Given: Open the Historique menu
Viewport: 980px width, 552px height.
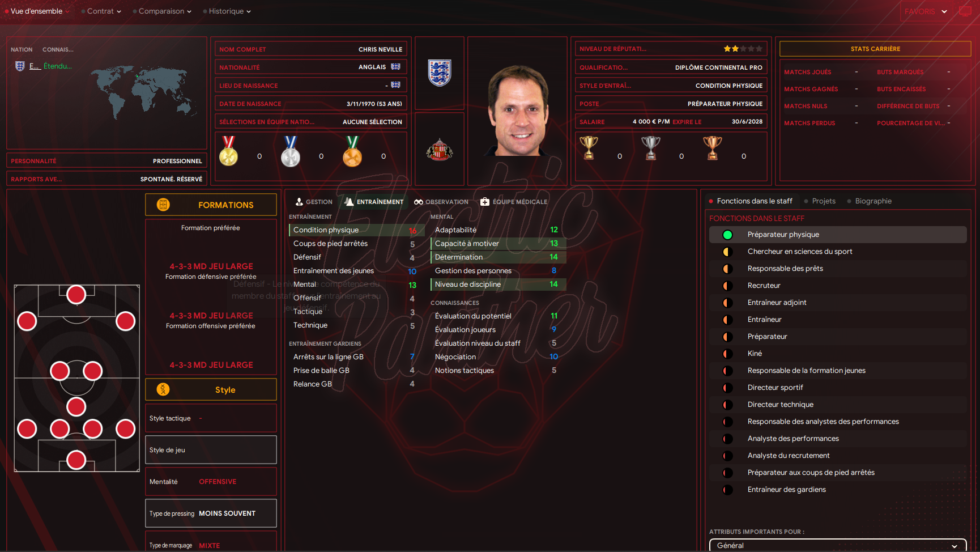Looking at the screenshot, I should 227,11.
